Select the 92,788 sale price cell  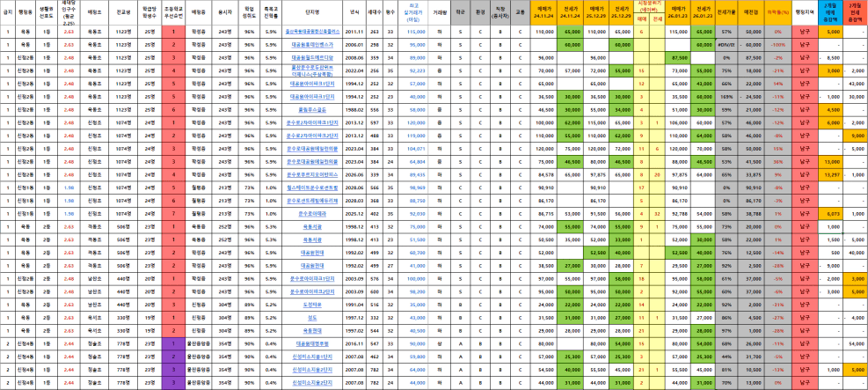(x=679, y=213)
